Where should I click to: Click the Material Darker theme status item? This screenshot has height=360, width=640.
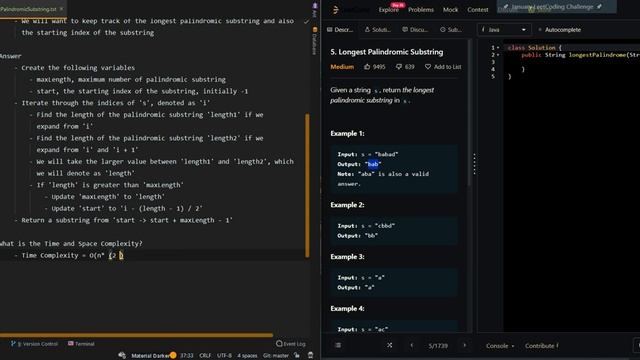[x=150, y=356]
